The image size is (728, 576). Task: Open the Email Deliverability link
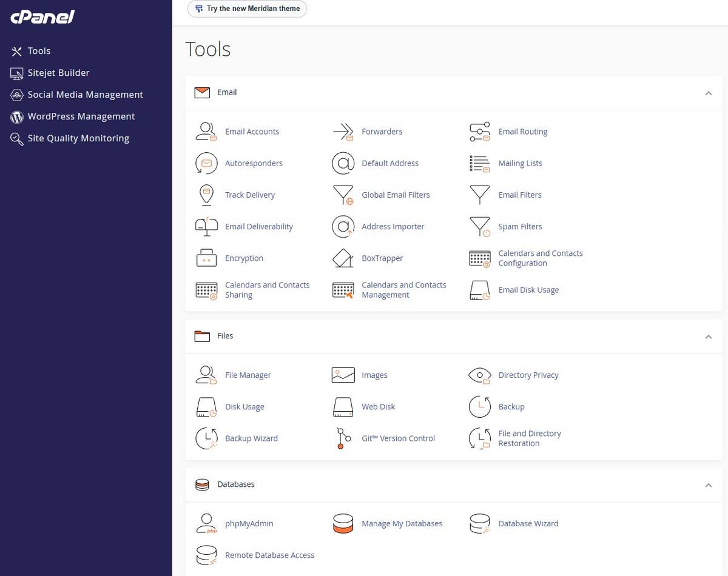click(258, 226)
